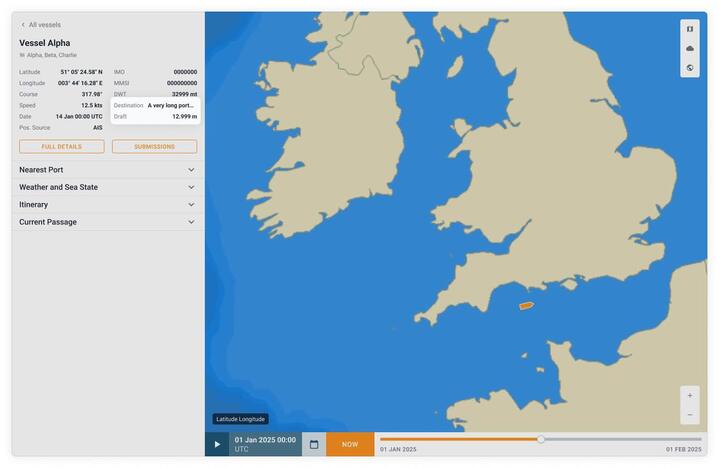Viewport: 719px width, 468px height.
Task: Toggle the weather cloud overlay icon
Action: (x=690, y=48)
